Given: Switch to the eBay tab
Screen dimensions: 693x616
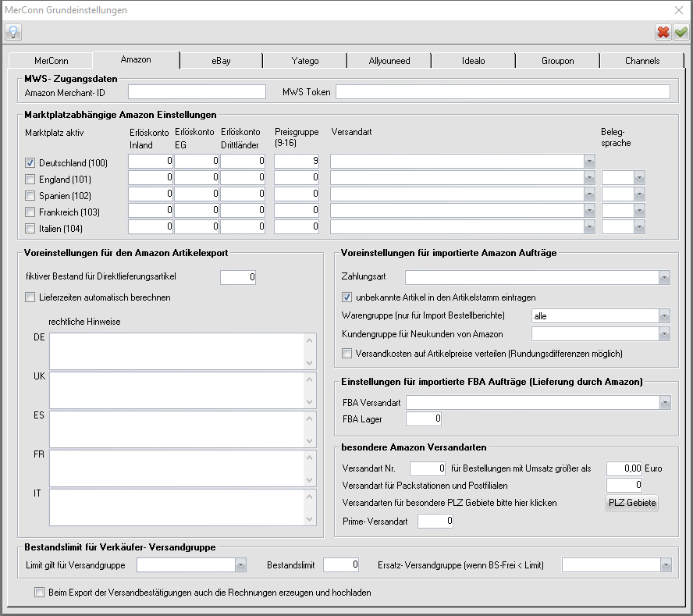Looking at the screenshot, I should pos(221,61).
